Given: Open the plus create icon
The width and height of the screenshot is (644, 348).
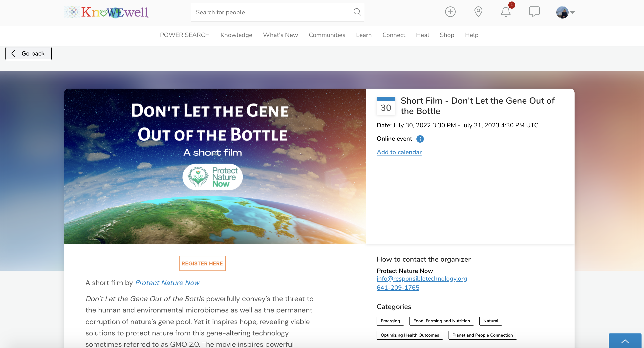Looking at the screenshot, I should (450, 12).
